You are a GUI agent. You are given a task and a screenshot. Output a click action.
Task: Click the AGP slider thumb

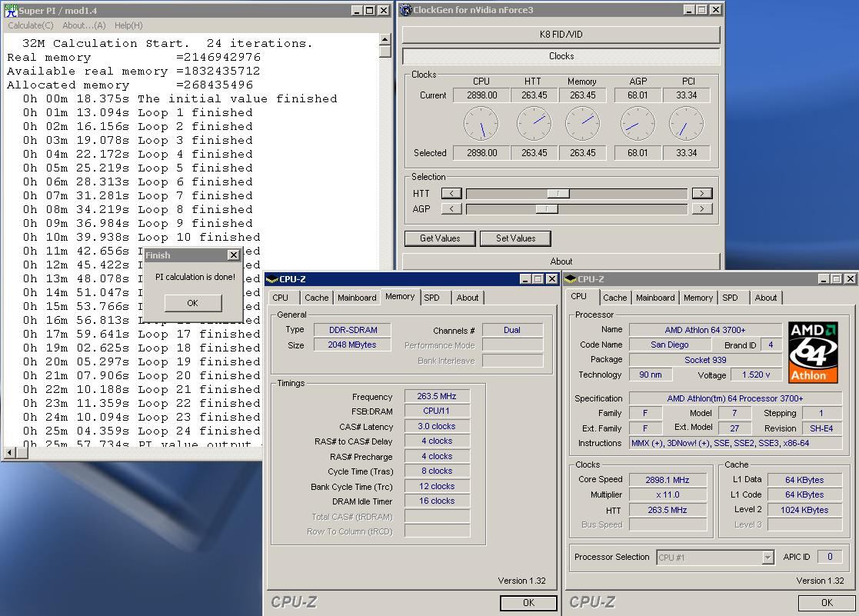546,208
